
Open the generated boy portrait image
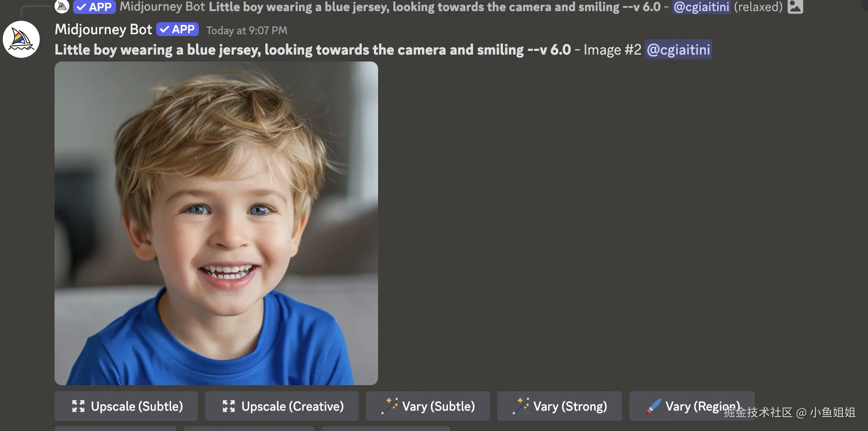216,223
